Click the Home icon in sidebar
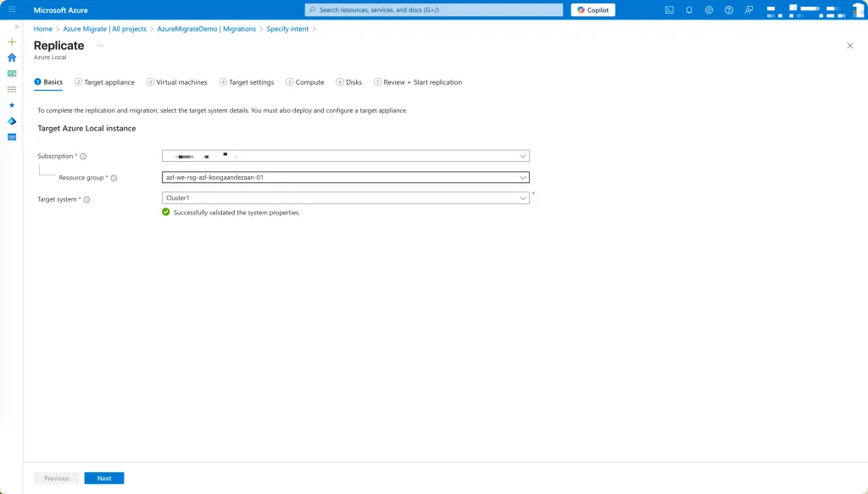 12,58
